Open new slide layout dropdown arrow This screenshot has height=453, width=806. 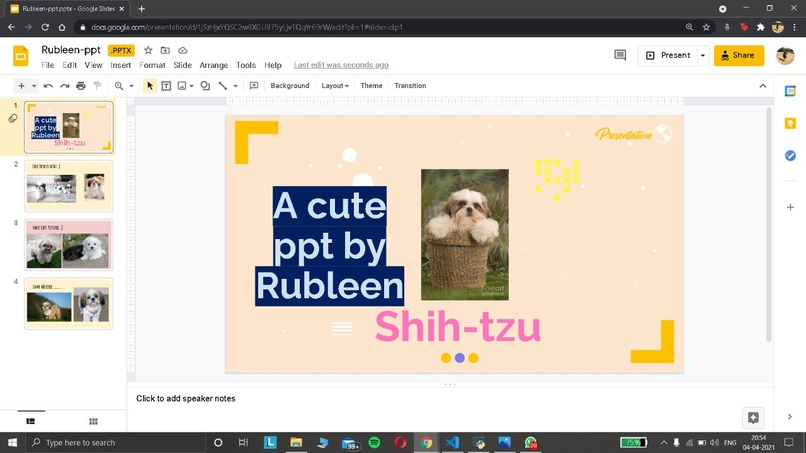click(34, 86)
